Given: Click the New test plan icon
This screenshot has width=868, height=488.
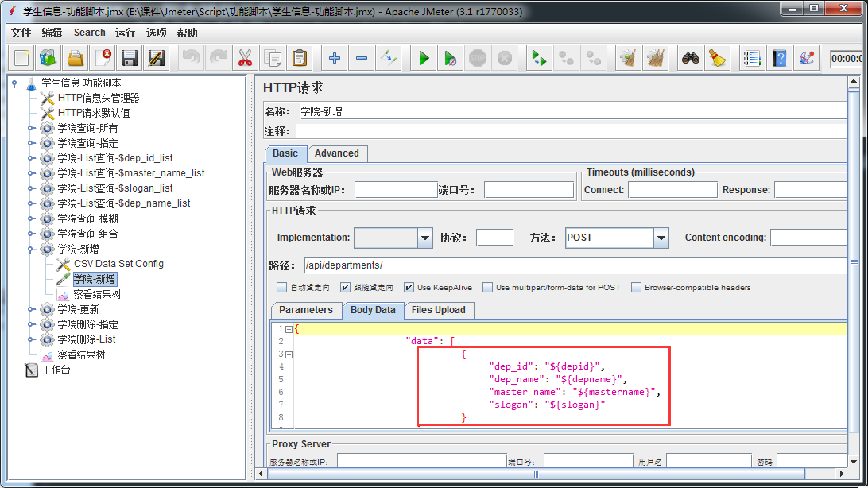Looking at the screenshot, I should [21, 58].
